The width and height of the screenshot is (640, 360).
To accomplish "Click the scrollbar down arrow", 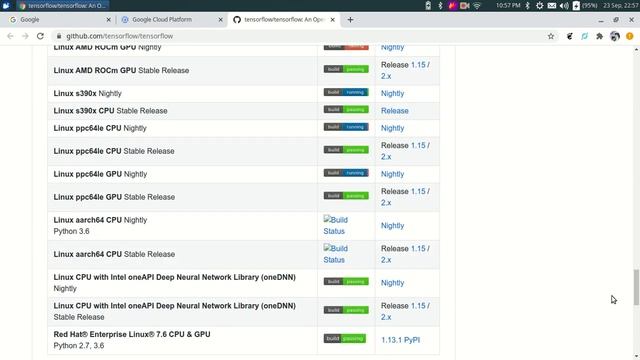I will [636, 356].
